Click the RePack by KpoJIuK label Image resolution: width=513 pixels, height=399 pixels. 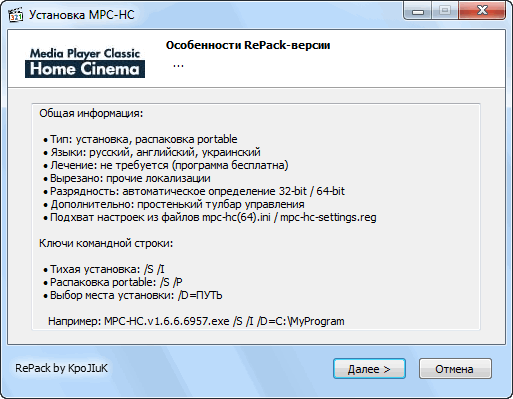click(x=61, y=368)
